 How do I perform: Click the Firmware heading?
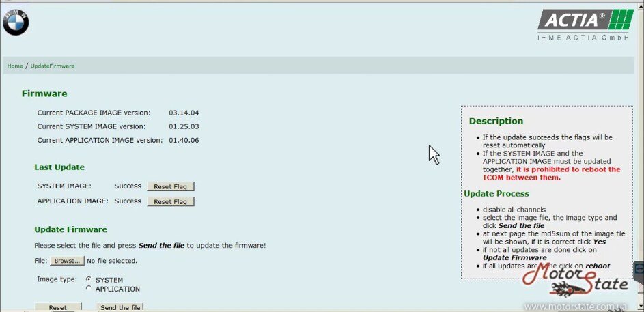(44, 94)
